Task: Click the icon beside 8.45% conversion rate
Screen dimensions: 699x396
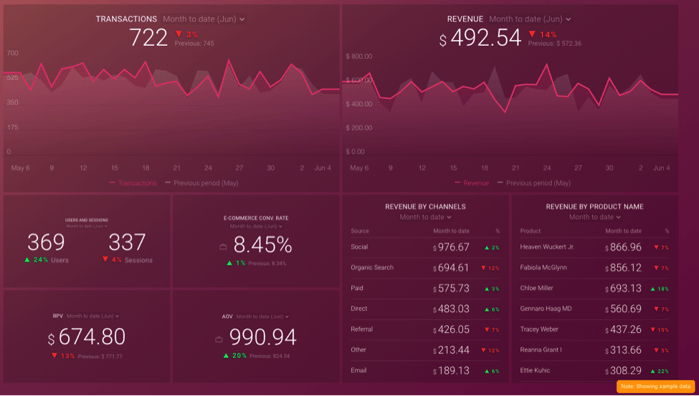Action: [223, 247]
